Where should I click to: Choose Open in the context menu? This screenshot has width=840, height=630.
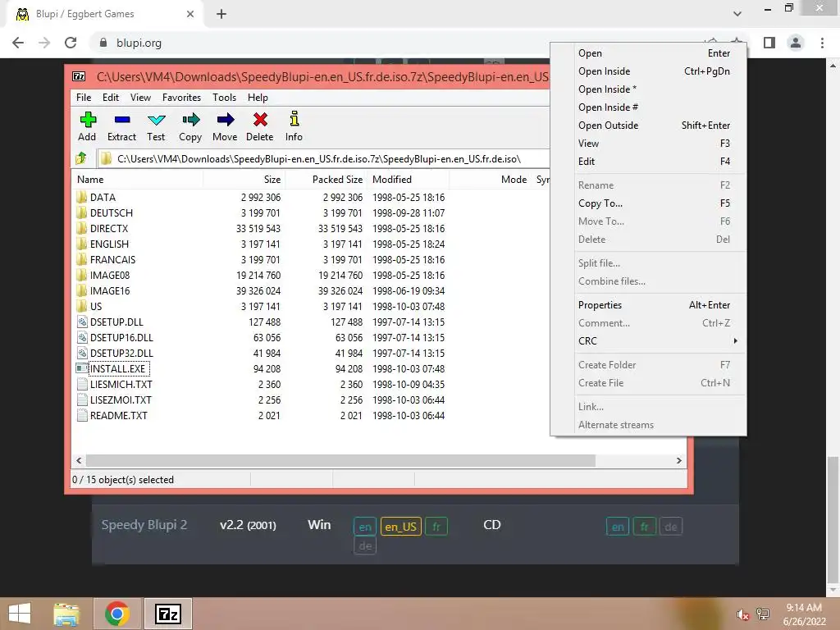[660, 53]
